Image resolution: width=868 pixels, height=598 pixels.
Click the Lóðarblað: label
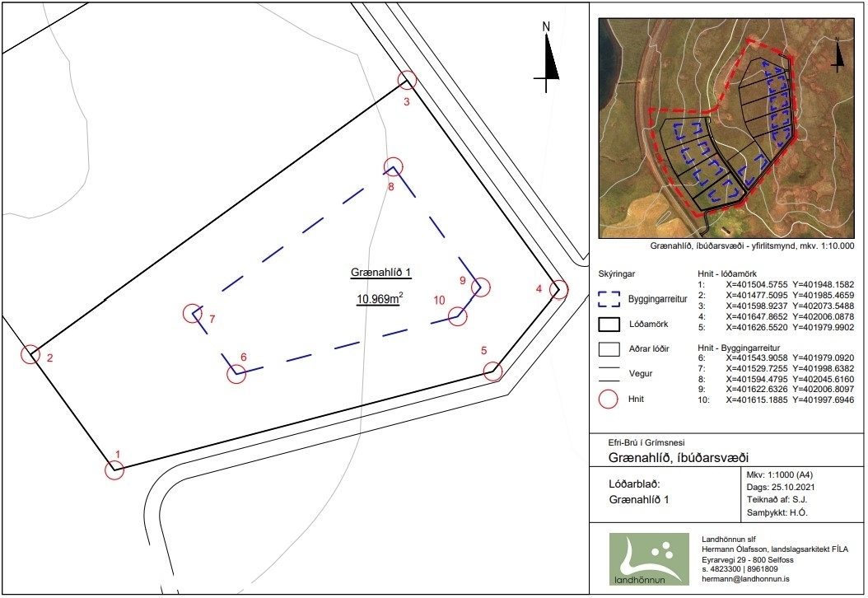[x=634, y=484]
